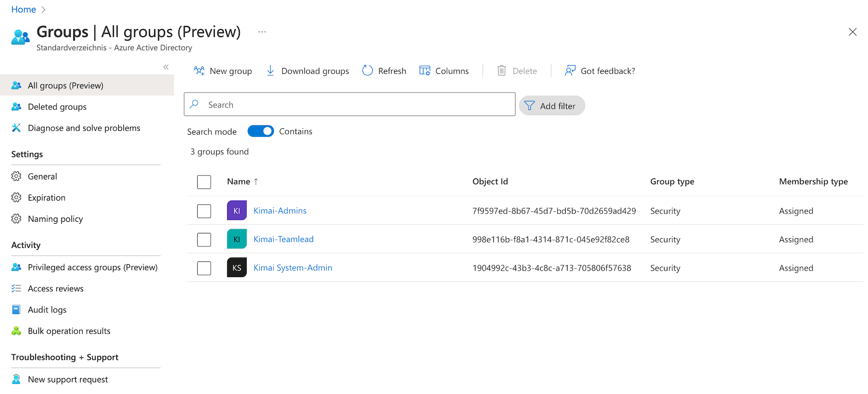This screenshot has height=394, width=868.
Task: Click the Refresh button label
Action: [392, 71]
